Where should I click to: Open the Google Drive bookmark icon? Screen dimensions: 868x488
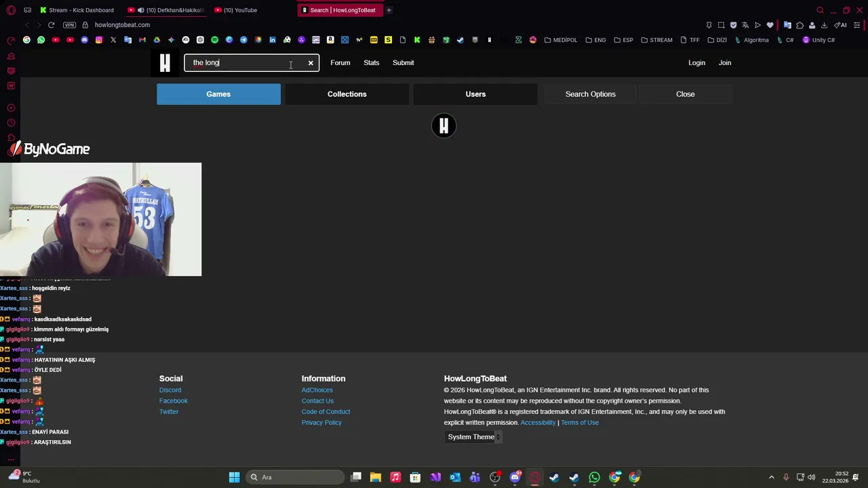[157, 40]
